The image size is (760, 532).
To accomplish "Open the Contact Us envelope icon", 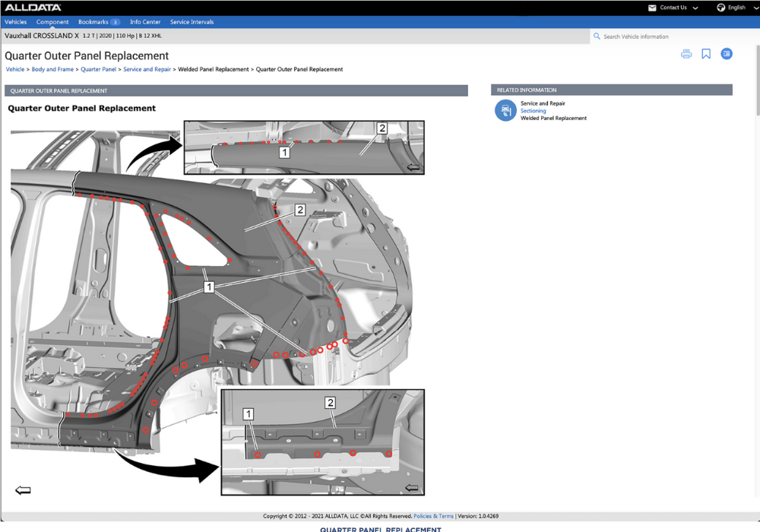I will [x=652, y=8].
